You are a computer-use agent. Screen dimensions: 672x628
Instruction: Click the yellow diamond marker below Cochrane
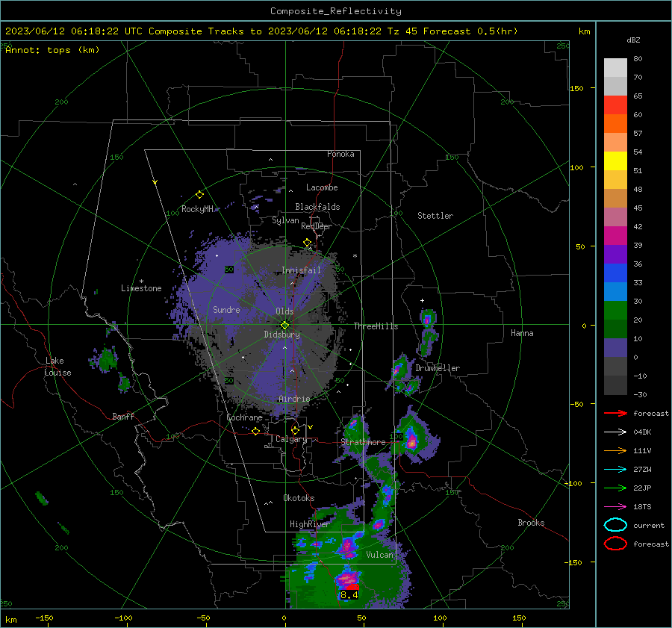pyautogui.click(x=255, y=431)
